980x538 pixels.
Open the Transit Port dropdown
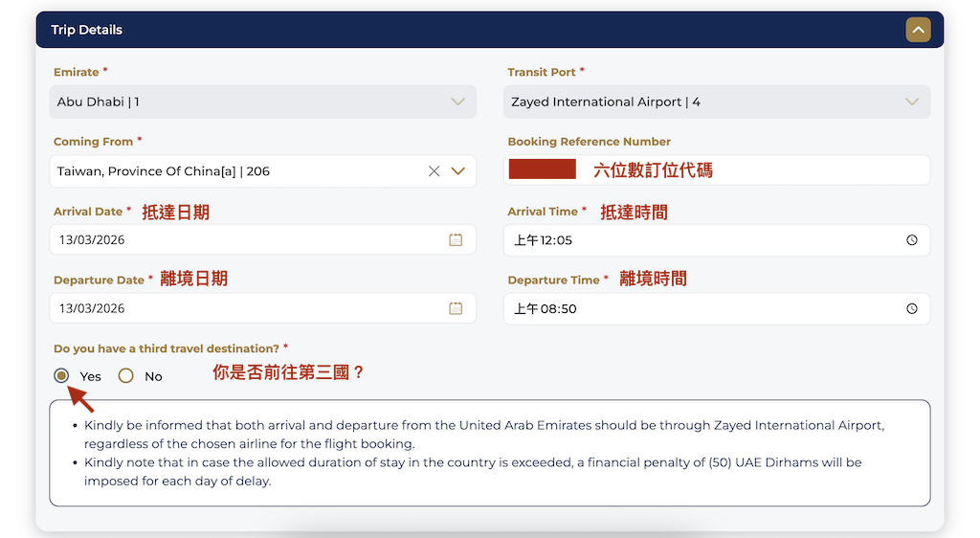click(911, 101)
